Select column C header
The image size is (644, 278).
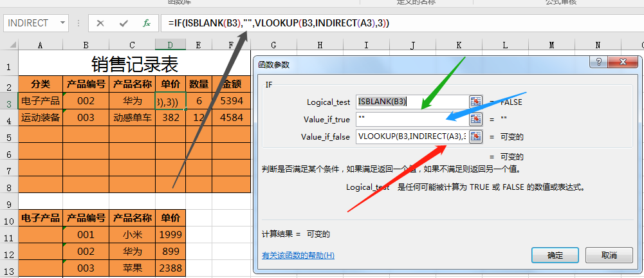(133, 45)
